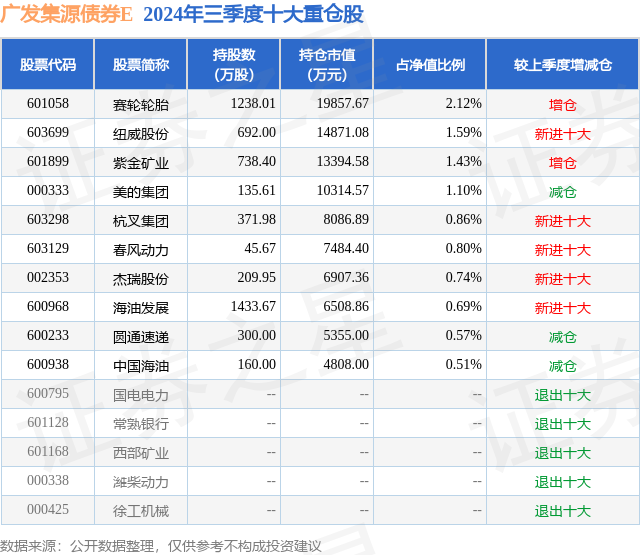Open the 赛轮轮胎 stock name

tap(141, 105)
